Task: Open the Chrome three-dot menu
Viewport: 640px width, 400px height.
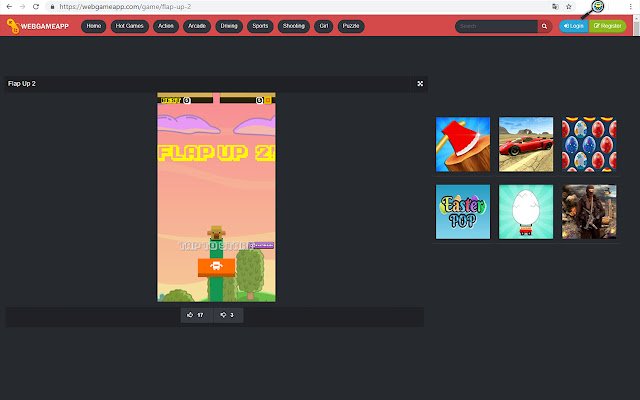Action: point(631,7)
